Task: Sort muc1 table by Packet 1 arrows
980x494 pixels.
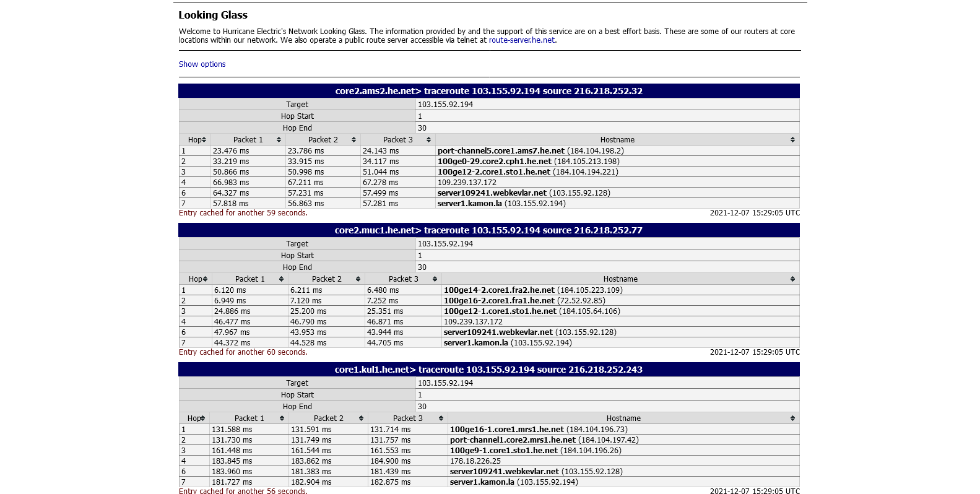Action: (x=281, y=279)
